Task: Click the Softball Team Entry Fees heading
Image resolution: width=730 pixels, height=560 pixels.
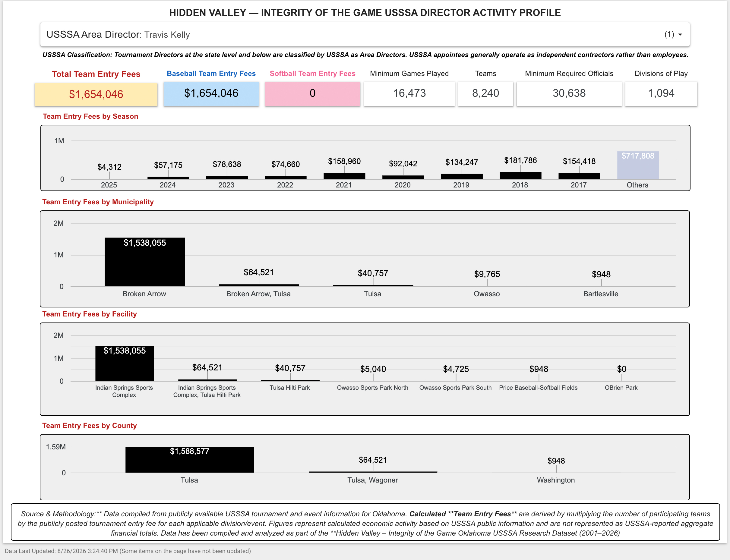Action: pos(312,74)
